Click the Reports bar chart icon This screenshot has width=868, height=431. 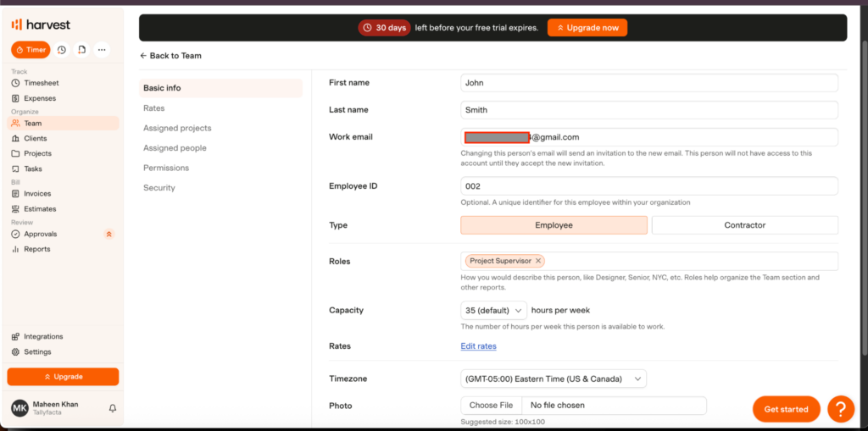point(15,249)
